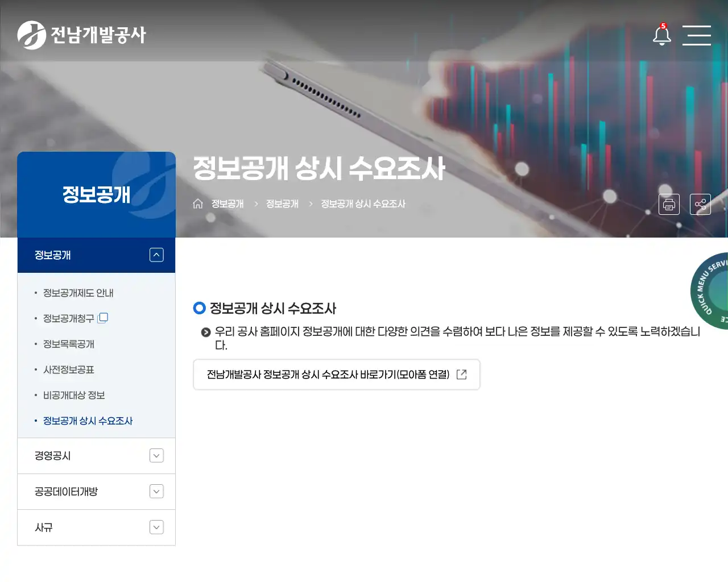Viewport: 728px width, 582px height.
Task: Click the 공공데이터개방 menu label
Action: point(66,492)
